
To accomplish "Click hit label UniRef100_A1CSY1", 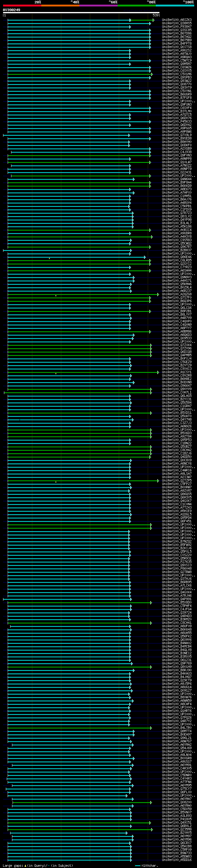I will [x=177, y=372].
